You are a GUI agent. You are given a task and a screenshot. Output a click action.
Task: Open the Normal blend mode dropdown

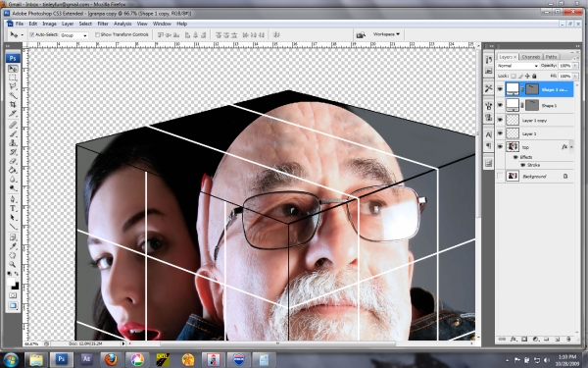click(x=517, y=66)
